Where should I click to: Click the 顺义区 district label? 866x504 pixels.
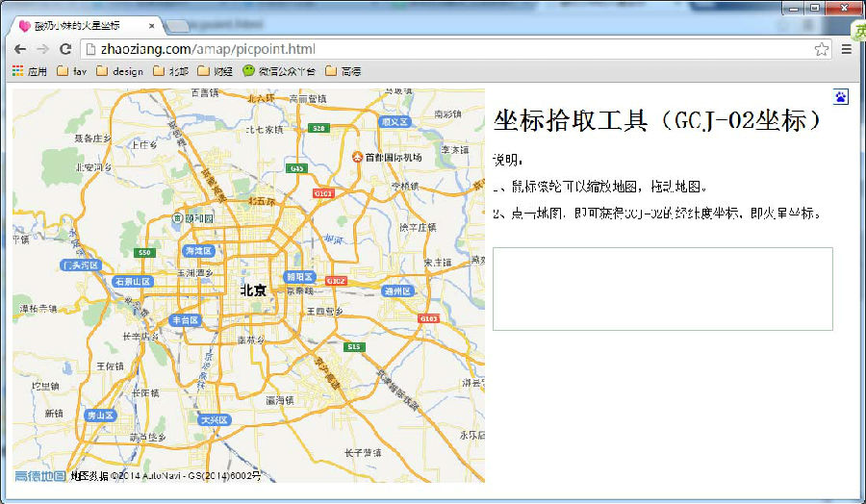[395, 122]
